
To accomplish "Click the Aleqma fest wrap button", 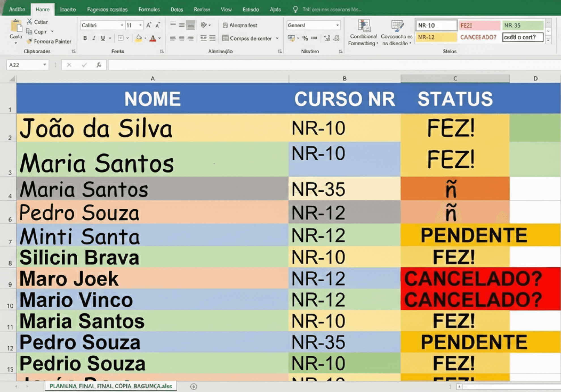I will click(240, 25).
